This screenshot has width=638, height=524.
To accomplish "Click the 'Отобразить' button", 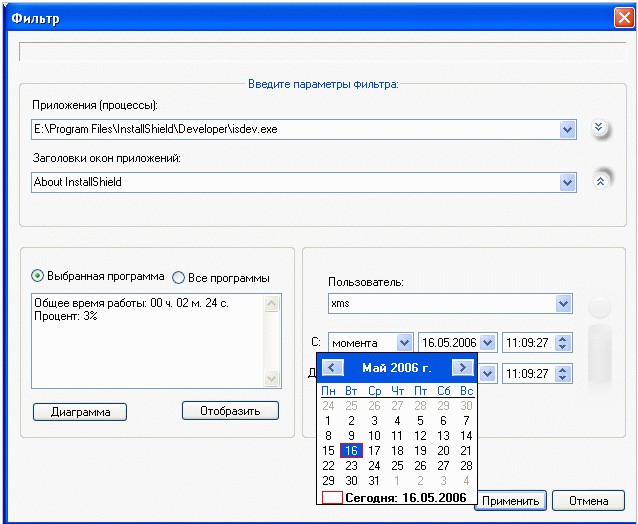I will point(230,410).
